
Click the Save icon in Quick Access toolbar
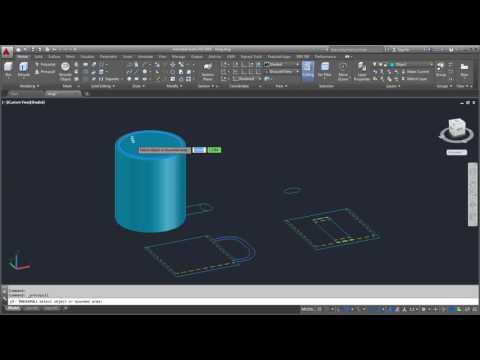click(x=33, y=50)
